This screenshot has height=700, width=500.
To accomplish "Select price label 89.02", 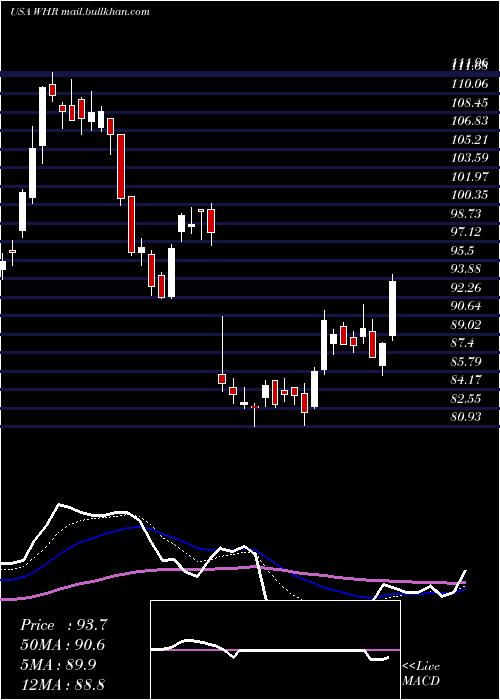I will click(466, 325).
